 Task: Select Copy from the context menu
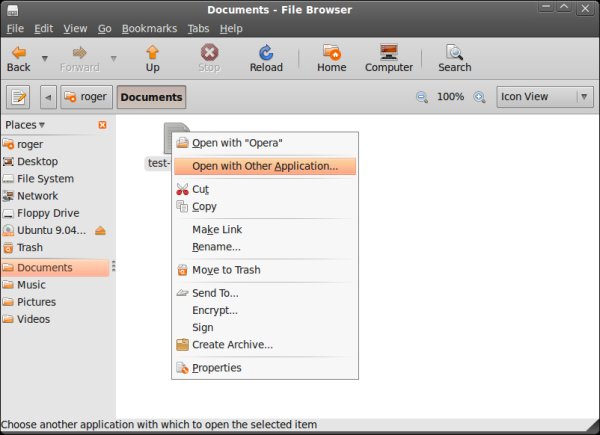pyautogui.click(x=265, y=207)
